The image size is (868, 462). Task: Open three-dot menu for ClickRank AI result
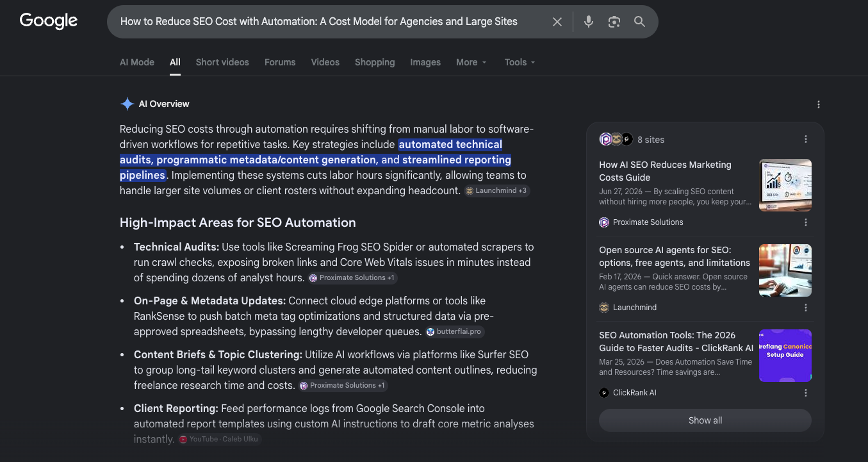coord(806,393)
